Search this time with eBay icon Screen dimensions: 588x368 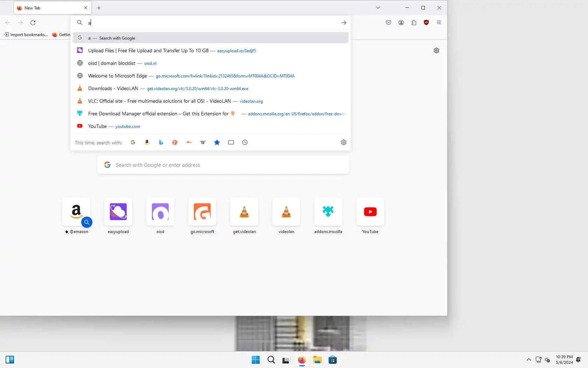(x=189, y=142)
